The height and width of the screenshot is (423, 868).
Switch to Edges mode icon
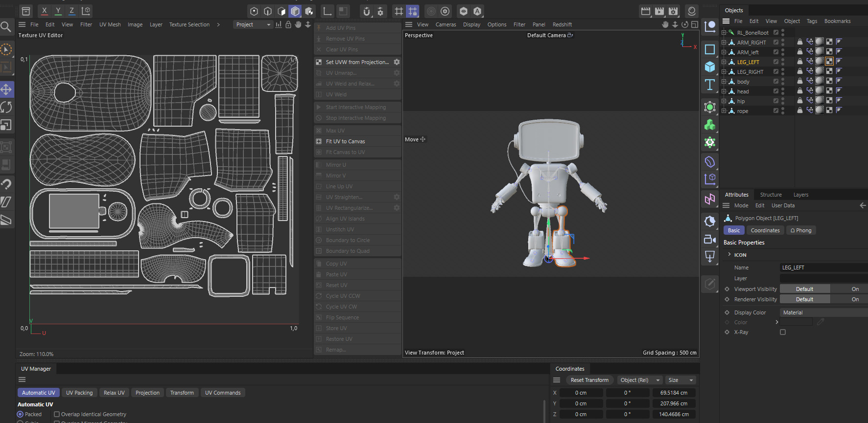coord(268,11)
